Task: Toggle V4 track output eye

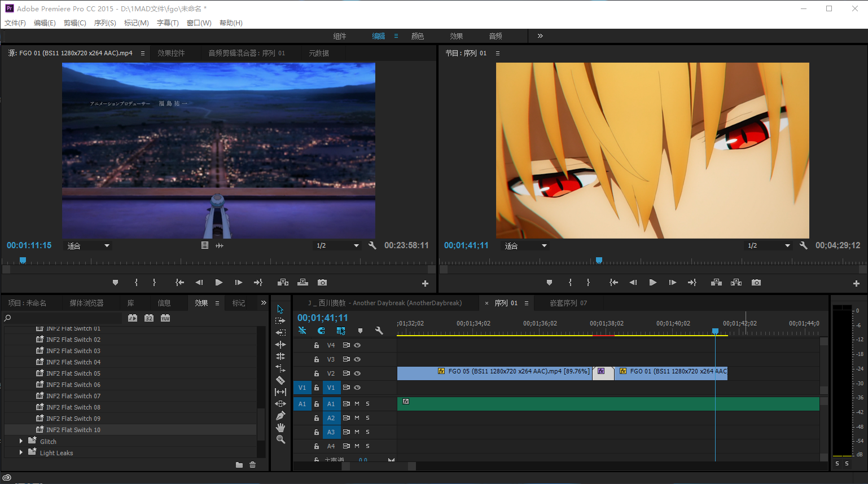Action: (357, 345)
